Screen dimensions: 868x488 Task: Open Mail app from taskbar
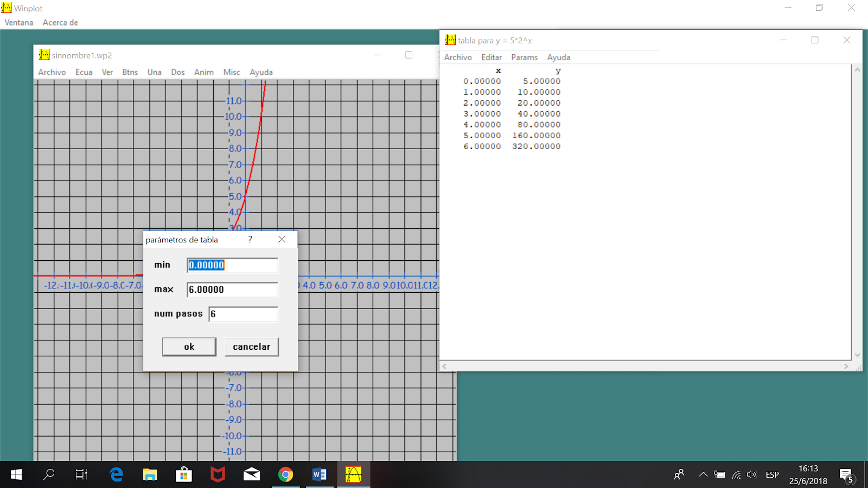click(252, 475)
